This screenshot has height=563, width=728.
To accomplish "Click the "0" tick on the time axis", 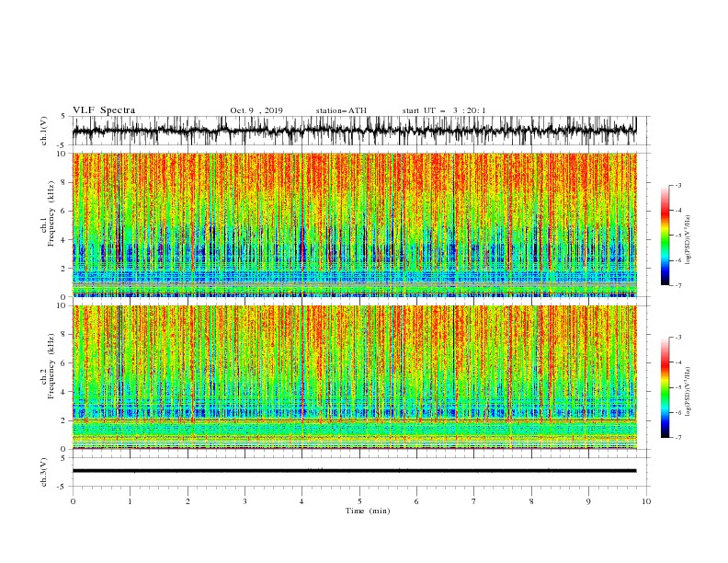I will coord(73,501).
